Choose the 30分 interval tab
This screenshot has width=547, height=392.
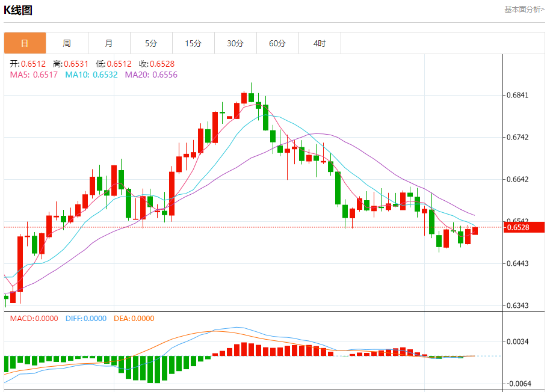pos(235,43)
